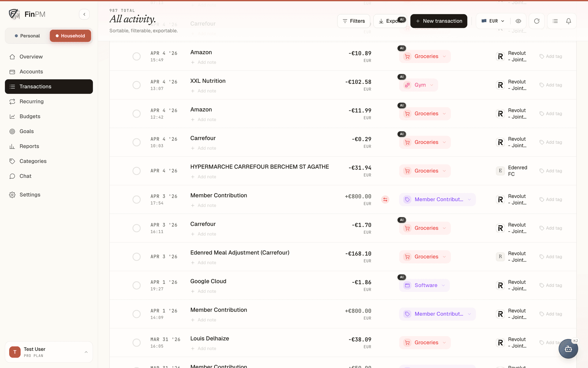588x368 pixels.
Task: Select the XXL Nutrition transaction checkbox
Action: click(137, 85)
